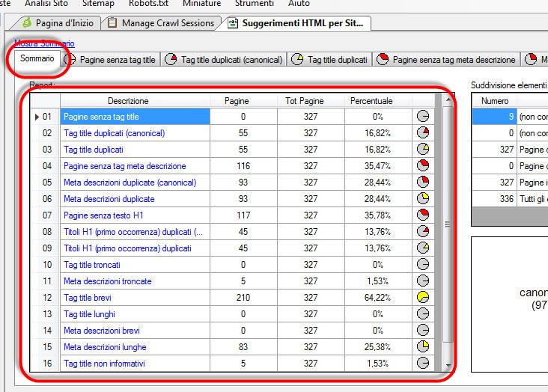Viewport: 548px width, 392px height.
Task: Open Tag title brevi link
Action: click(x=88, y=298)
